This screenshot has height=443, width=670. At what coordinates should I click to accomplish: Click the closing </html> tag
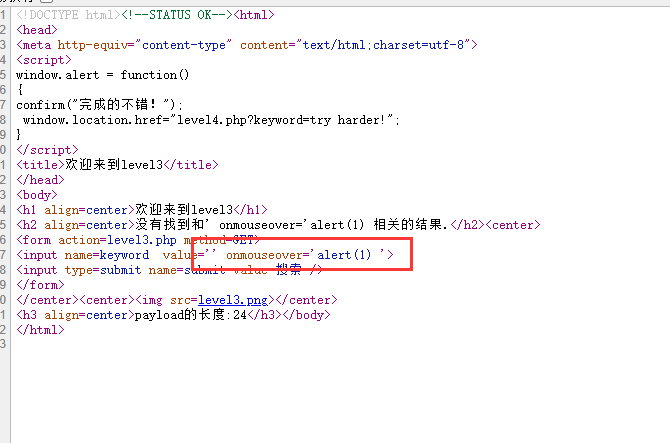pyautogui.click(x=40, y=330)
